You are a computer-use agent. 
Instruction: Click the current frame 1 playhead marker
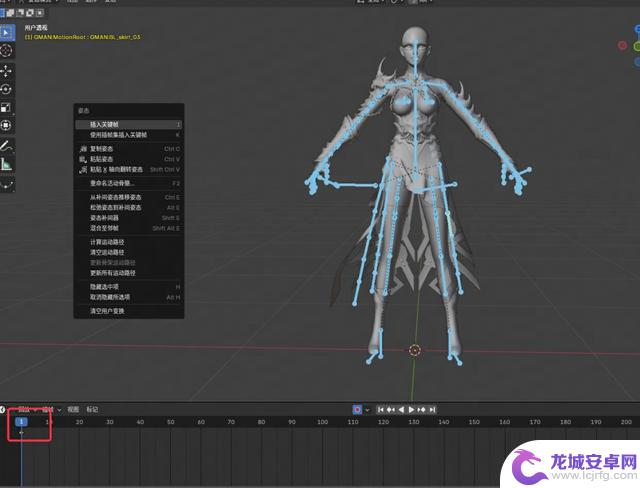[x=21, y=422]
